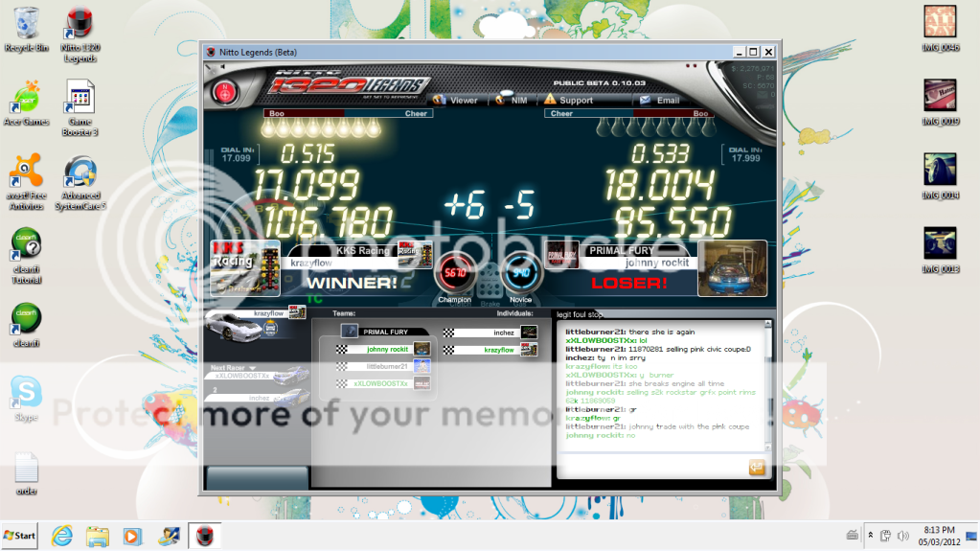The width and height of the screenshot is (980, 551).
Task: Open the Viewer menu item
Action: pyautogui.click(x=456, y=100)
